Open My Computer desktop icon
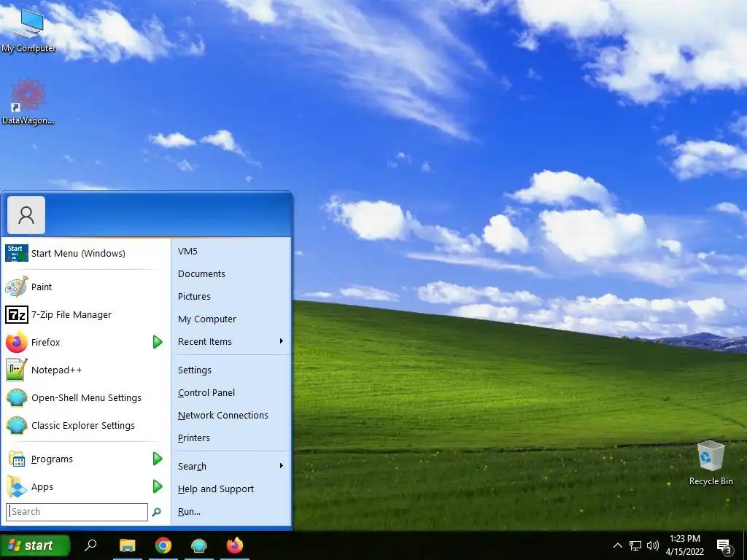 [28, 29]
